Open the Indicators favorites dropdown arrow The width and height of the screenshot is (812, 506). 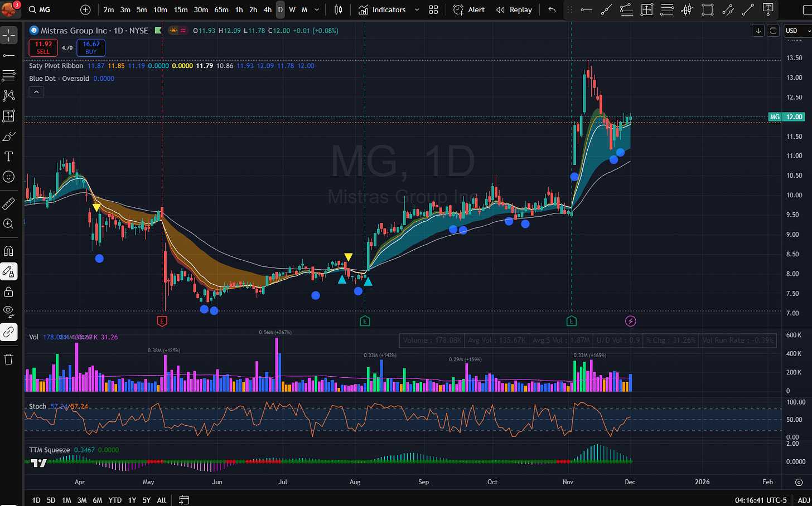[417, 9]
